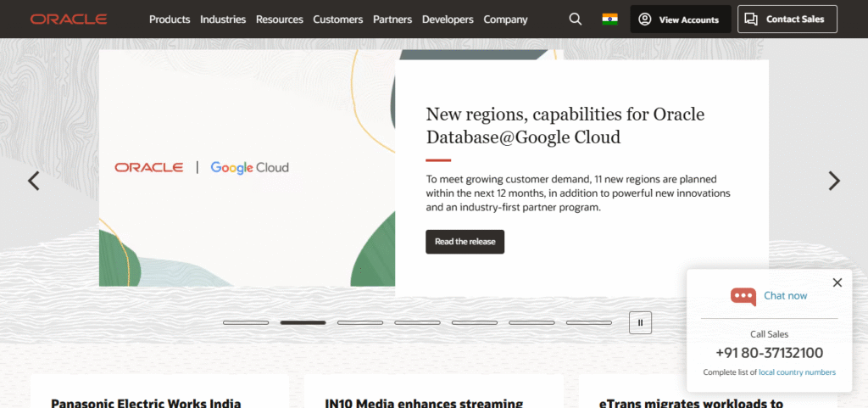Open the search magnifier icon

click(x=576, y=20)
